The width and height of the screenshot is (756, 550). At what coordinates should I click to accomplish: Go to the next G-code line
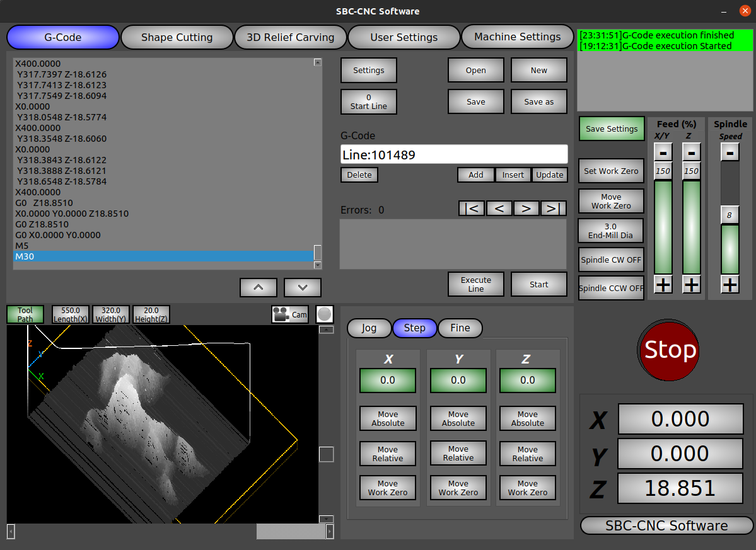[x=526, y=209]
